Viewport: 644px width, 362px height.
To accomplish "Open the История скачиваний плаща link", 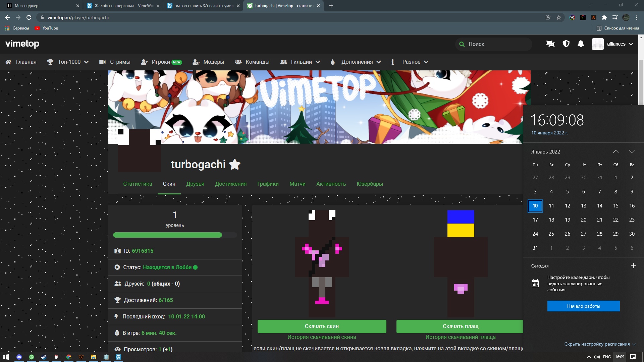I will point(460,337).
